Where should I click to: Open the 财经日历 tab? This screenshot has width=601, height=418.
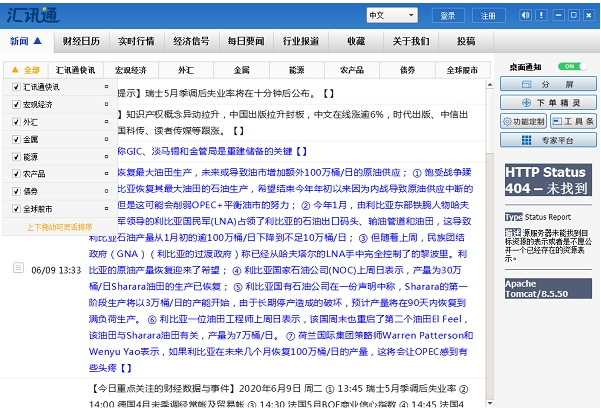tap(81, 41)
